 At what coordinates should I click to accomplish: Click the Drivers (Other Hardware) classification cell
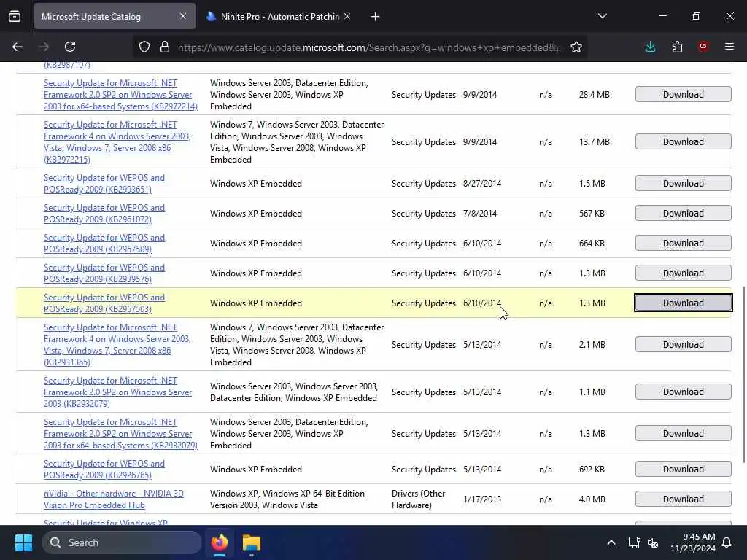point(418,499)
